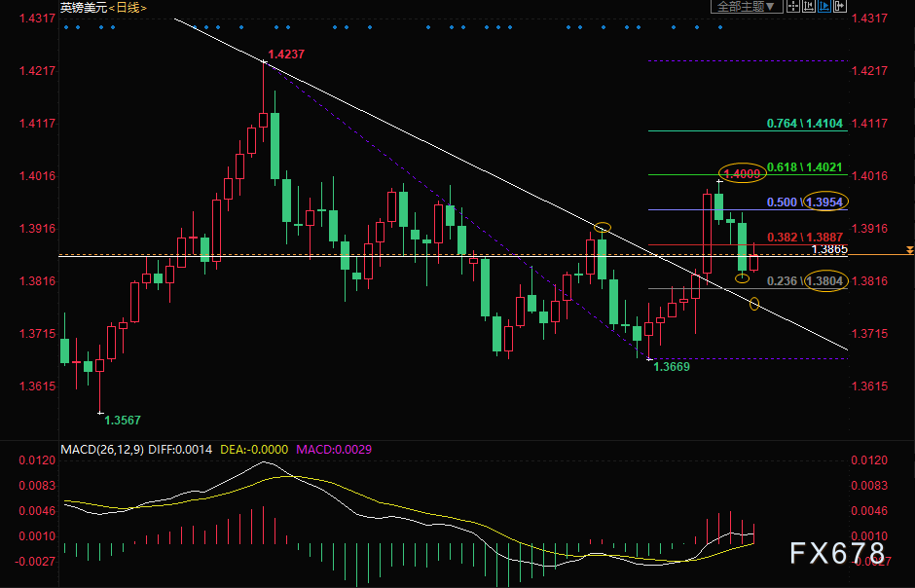Image resolution: width=915 pixels, height=588 pixels.
Task: Click the MACD(26,12,9) indicator label
Action: point(101,450)
